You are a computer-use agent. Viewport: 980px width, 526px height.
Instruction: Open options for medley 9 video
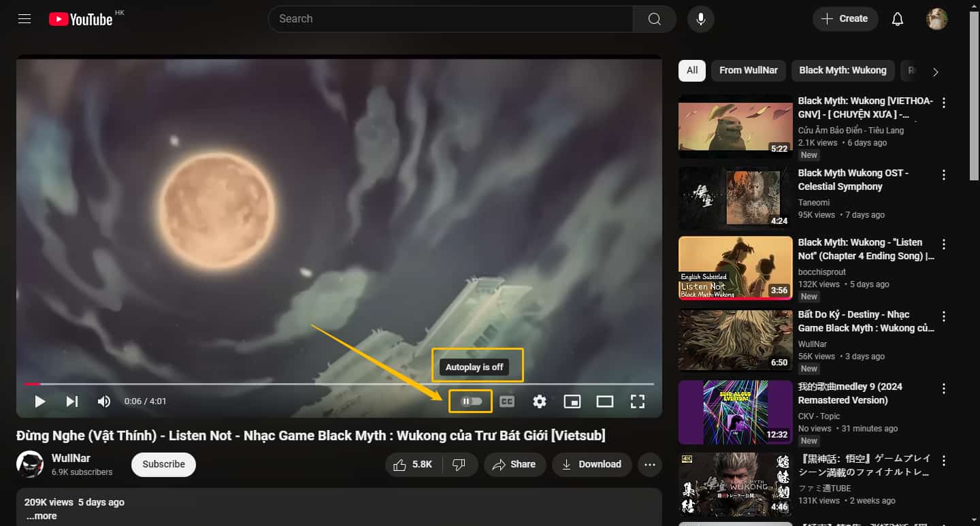coord(944,389)
